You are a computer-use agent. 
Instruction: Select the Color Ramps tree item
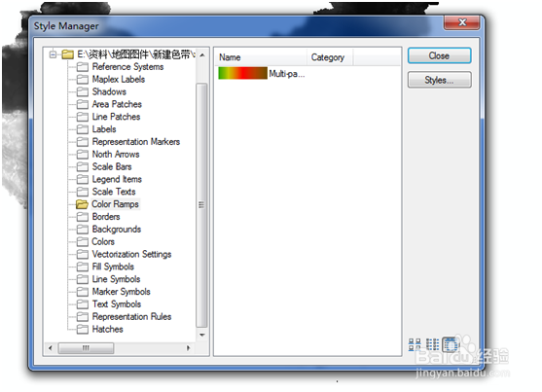(115, 204)
